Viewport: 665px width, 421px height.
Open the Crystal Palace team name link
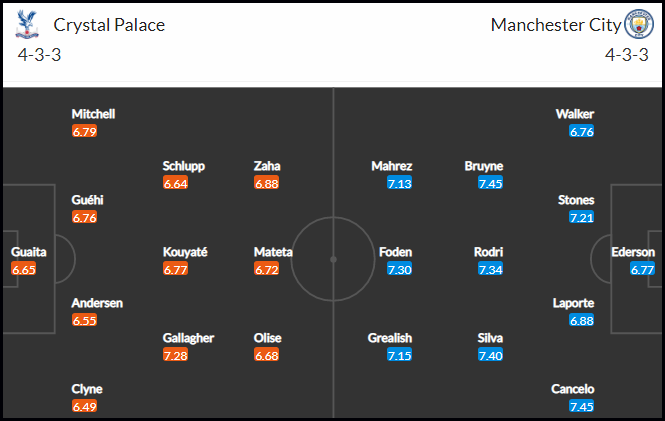(x=109, y=25)
